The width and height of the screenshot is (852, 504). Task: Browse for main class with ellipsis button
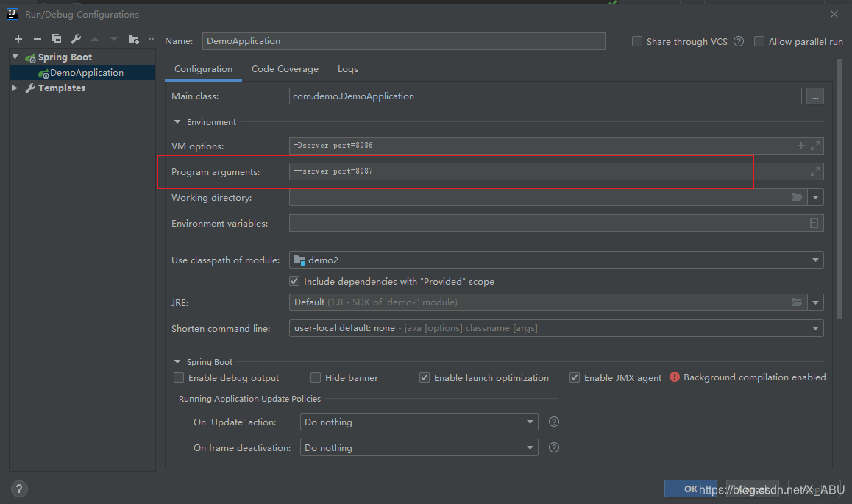point(815,96)
